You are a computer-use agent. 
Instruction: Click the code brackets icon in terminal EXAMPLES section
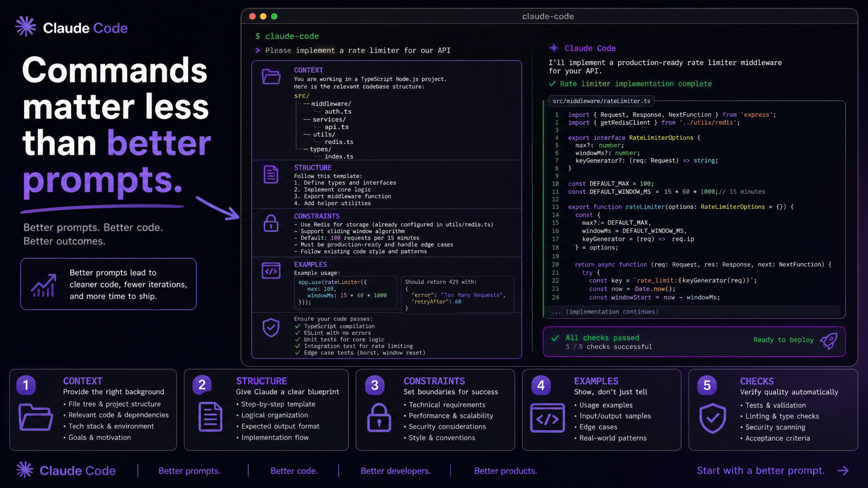[x=271, y=271]
